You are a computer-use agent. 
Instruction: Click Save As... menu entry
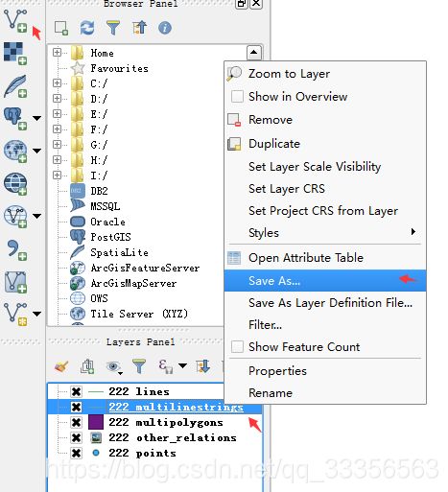tap(325, 280)
